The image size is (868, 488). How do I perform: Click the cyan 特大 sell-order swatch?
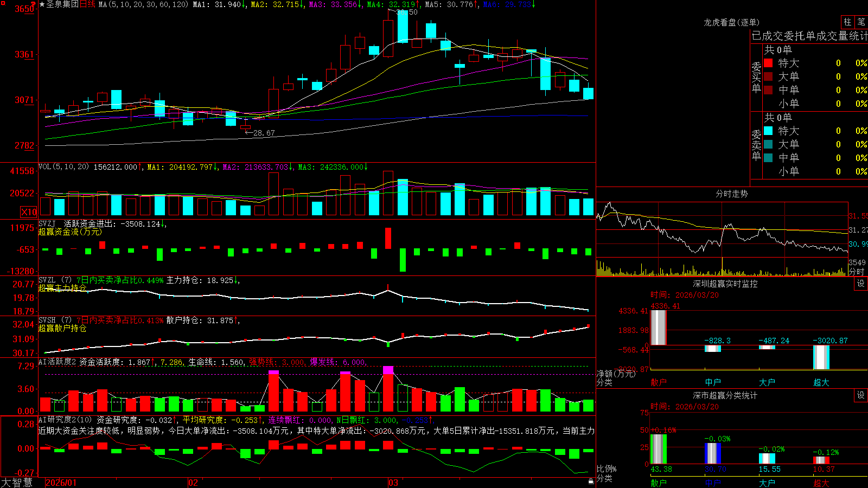tap(768, 131)
